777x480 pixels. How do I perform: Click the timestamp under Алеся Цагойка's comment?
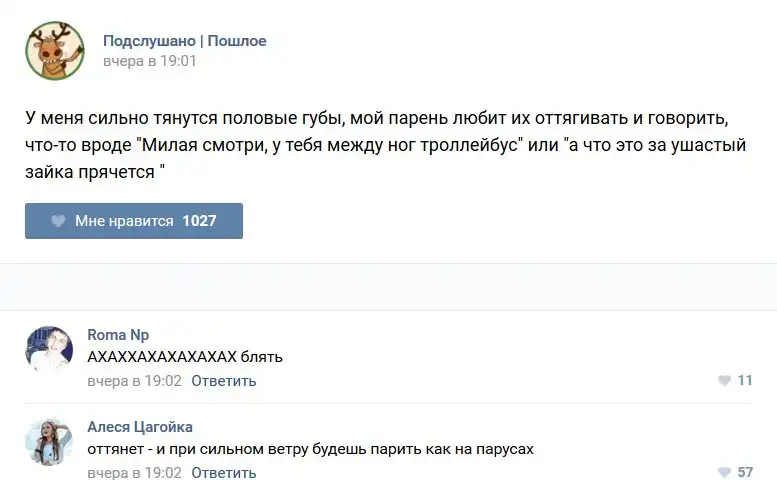pos(135,473)
